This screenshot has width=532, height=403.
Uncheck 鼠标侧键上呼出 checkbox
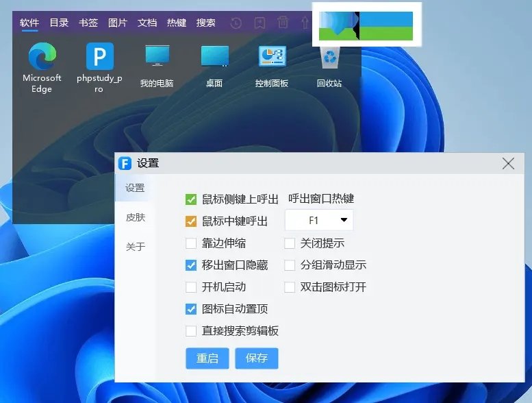(x=191, y=199)
